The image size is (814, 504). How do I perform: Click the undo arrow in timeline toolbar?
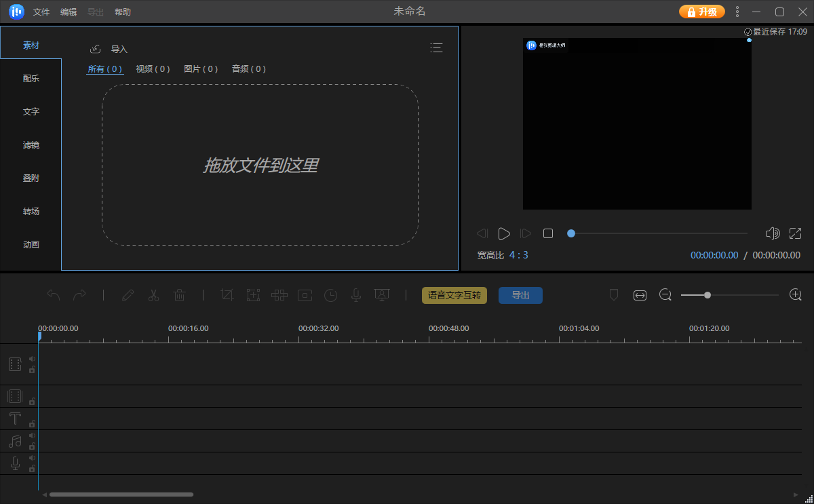click(54, 295)
